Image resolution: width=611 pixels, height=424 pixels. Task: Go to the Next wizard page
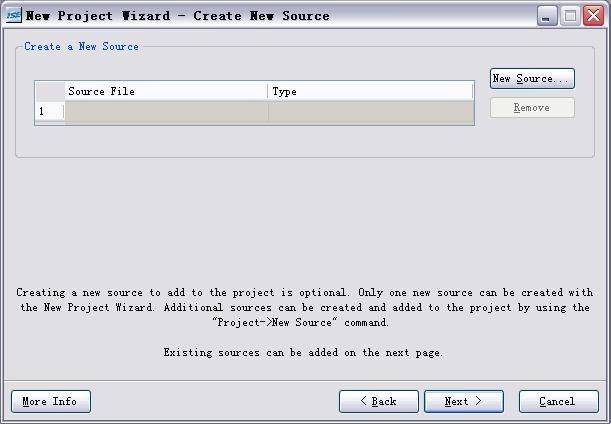tap(464, 401)
